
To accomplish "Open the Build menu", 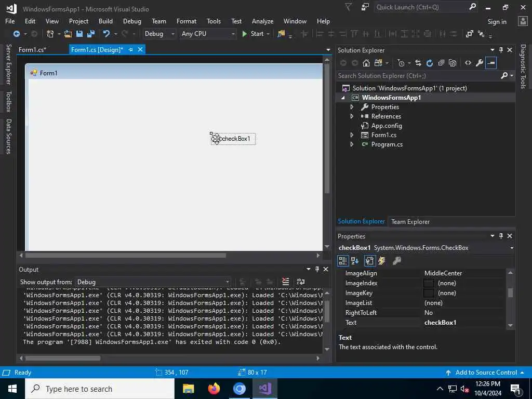I will coord(105,21).
